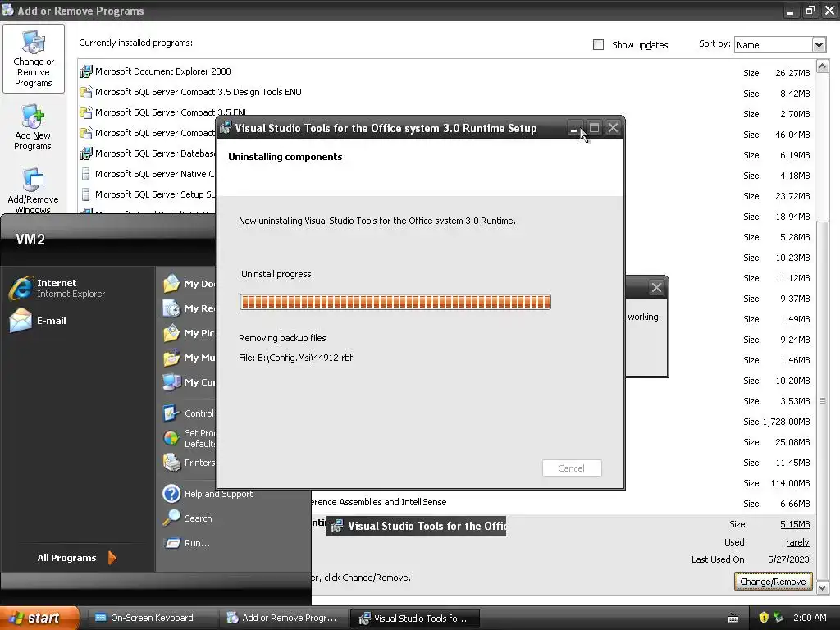This screenshot has width=840, height=630.
Task: Open E-mail from Start menu
Action: coord(38,321)
